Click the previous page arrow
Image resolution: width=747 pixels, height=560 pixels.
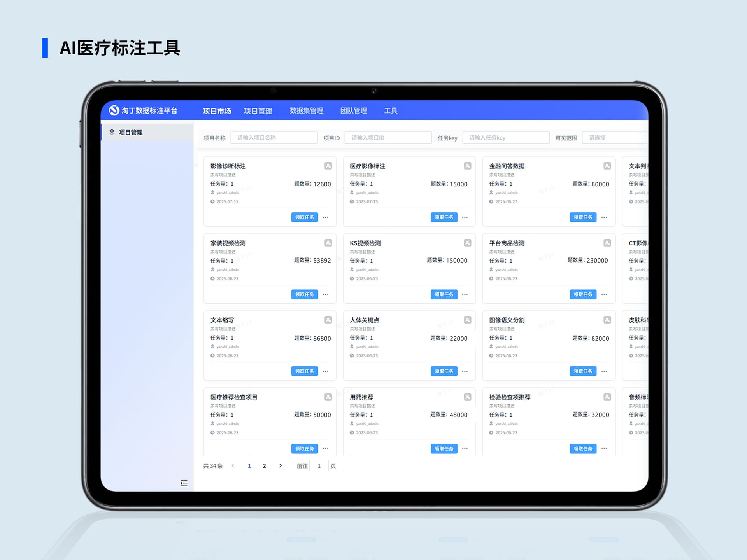click(x=233, y=465)
